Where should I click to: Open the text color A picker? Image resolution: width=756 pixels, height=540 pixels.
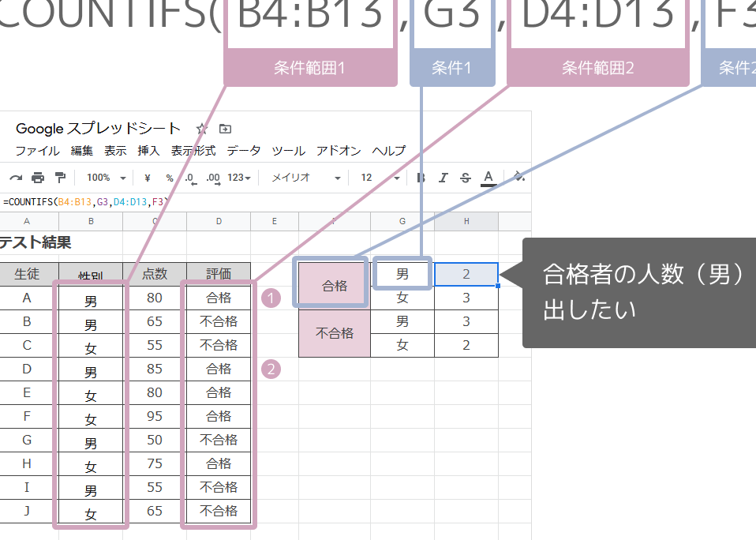pyautogui.click(x=488, y=178)
